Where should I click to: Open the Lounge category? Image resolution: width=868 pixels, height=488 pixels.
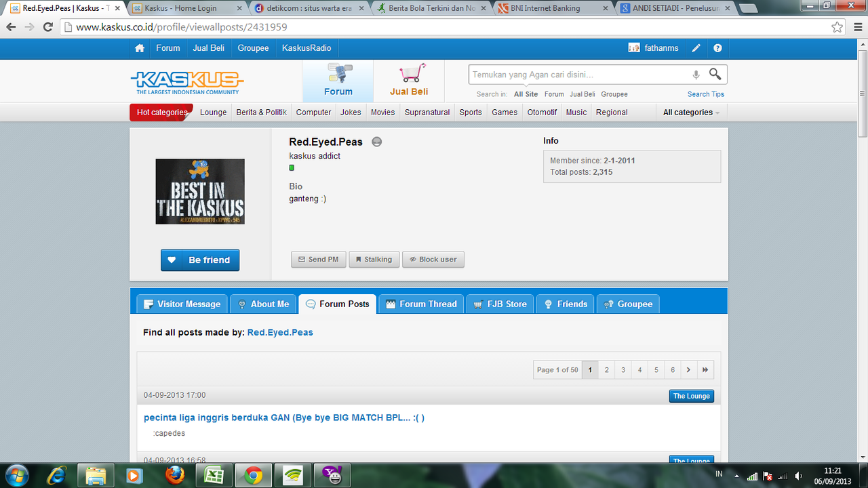click(214, 113)
